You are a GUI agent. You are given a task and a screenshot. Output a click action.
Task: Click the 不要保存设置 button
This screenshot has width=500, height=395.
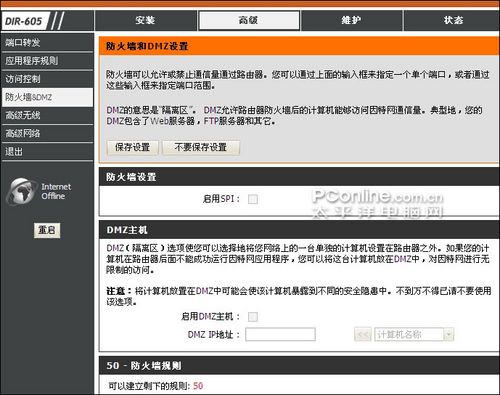201,147
